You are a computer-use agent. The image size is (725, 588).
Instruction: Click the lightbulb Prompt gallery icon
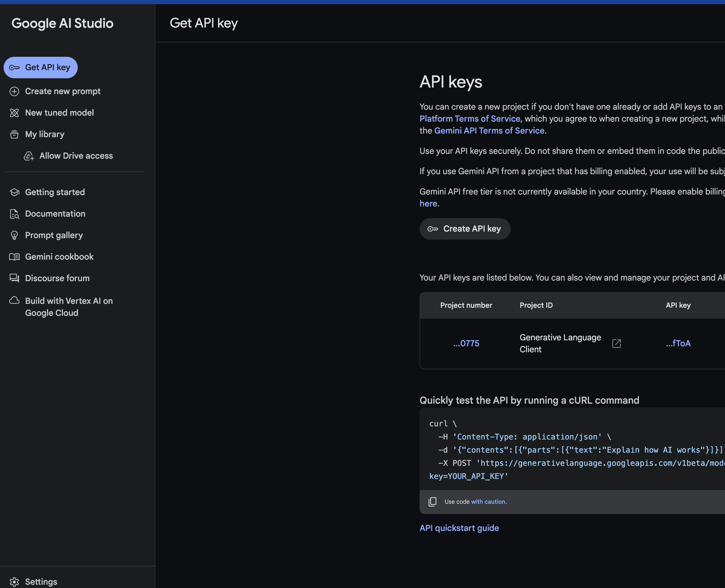14,235
